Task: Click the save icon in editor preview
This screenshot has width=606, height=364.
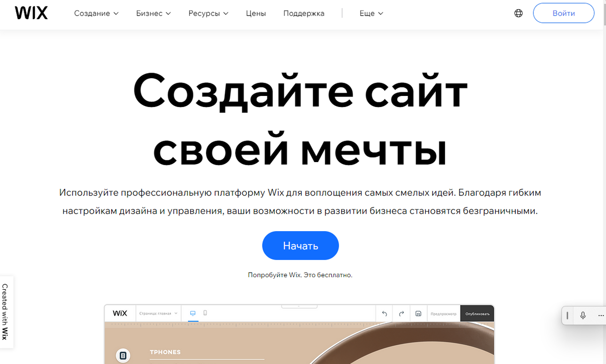Action: point(418,314)
